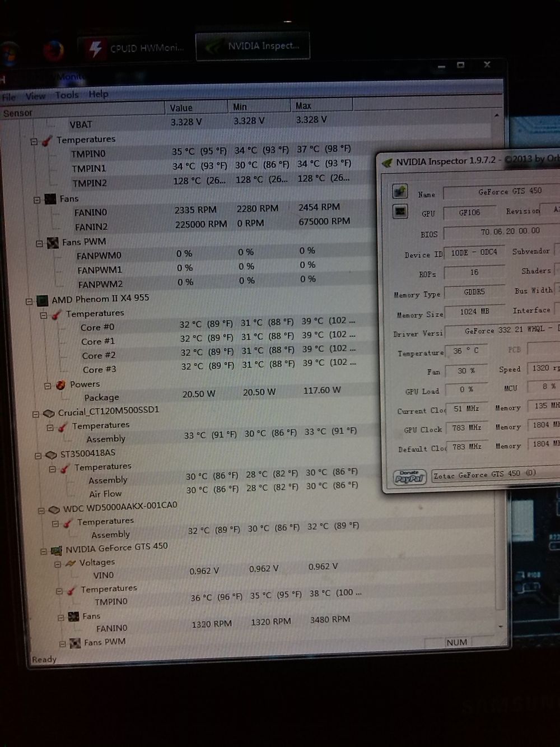Click the thermometer icon beside mainboard Temperatures
The height and width of the screenshot is (747, 560).
pyautogui.click(x=47, y=141)
